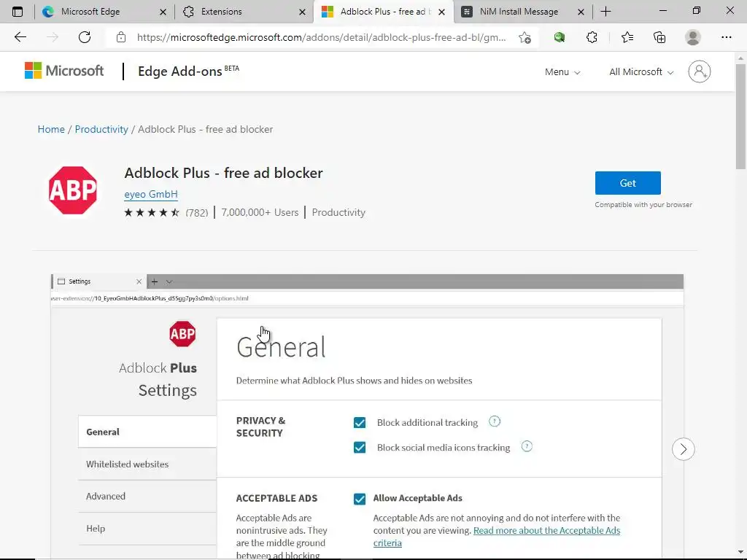Click the Edge Add-ons title link
Image resolution: width=747 pixels, height=560 pixels.
pos(188,71)
